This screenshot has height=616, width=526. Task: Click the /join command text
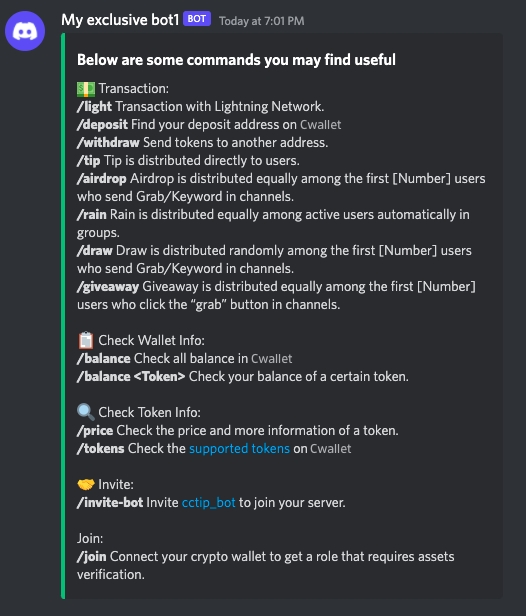click(x=92, y=556)
